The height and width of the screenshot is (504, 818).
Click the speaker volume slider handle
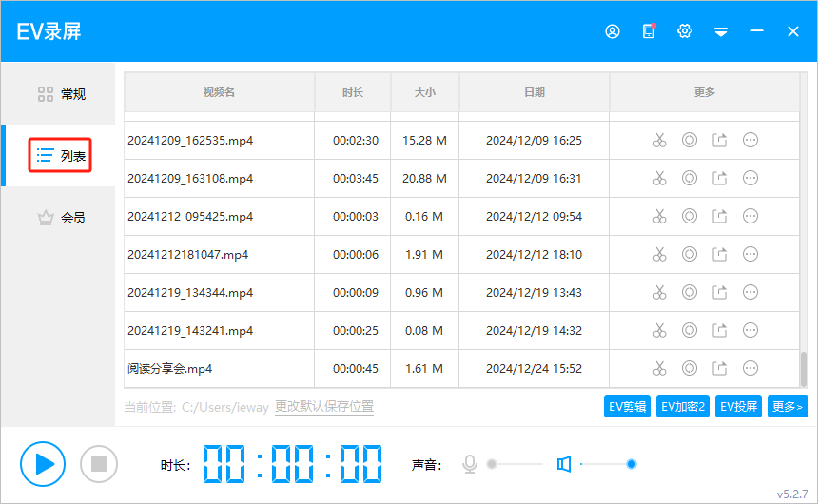pyautogui.click(x=632, y=464)
